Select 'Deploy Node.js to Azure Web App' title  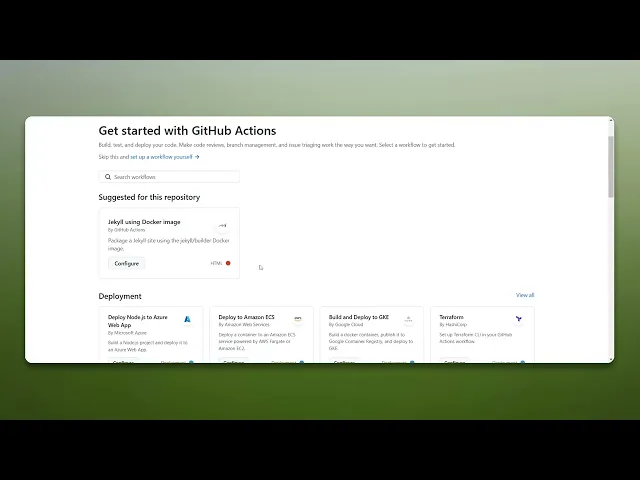point(138,321)
